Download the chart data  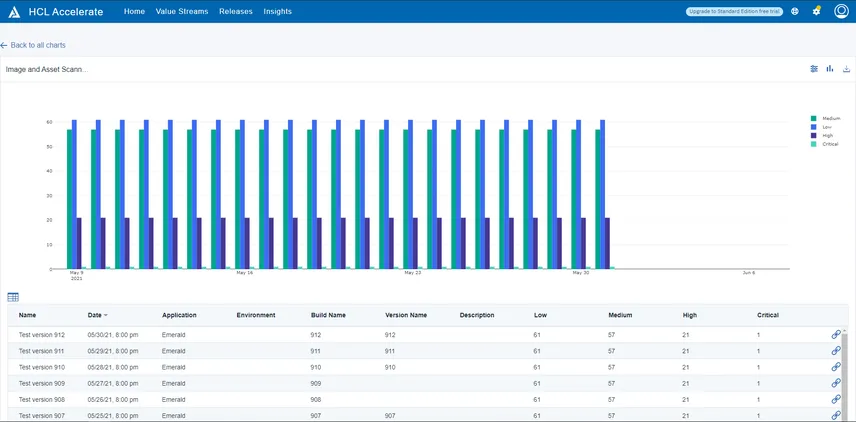[x=846, y=69]
